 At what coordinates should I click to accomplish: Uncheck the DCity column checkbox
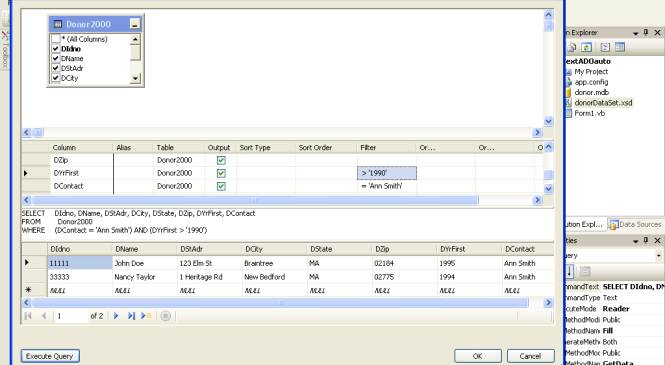pos(56,78)
